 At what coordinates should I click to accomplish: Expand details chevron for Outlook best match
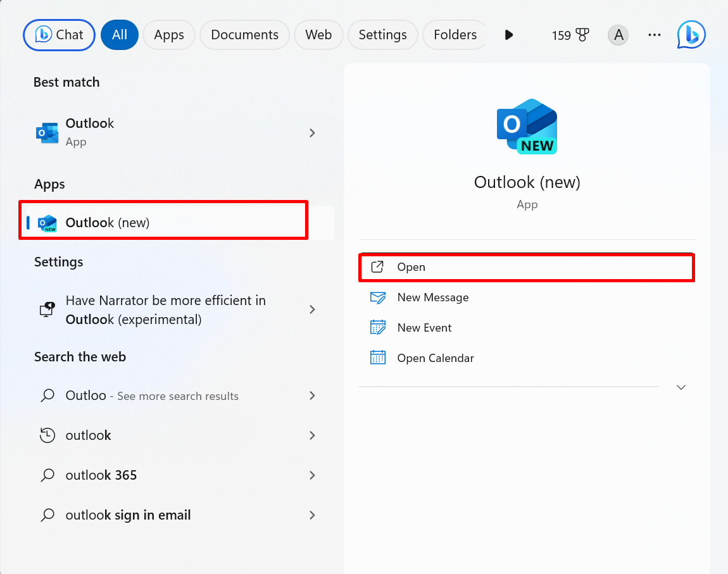click(x=312, y=133)
